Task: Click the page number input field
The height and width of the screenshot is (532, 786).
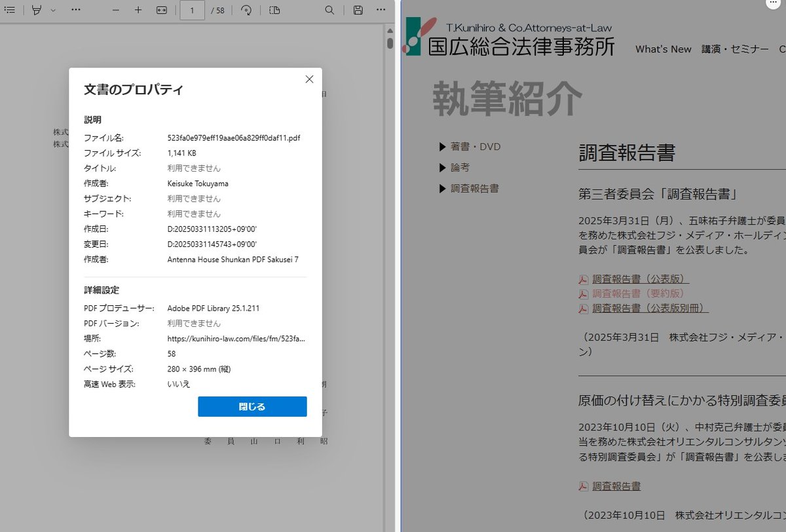Action: click(x=193, y=10)
